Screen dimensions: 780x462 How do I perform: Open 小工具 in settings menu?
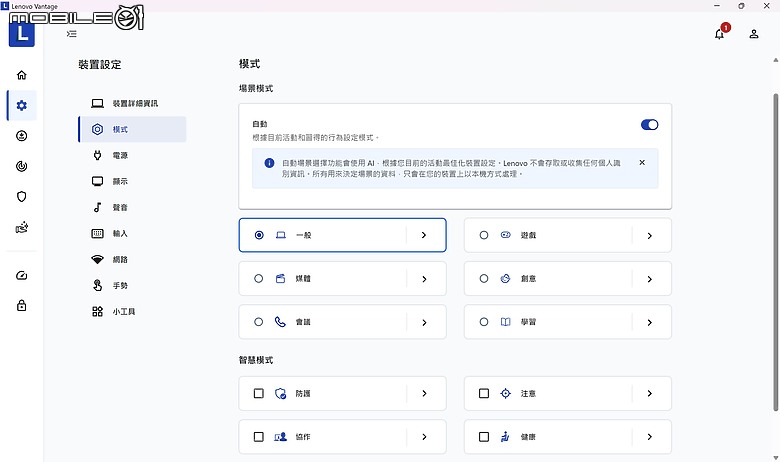tap(132, 311)
